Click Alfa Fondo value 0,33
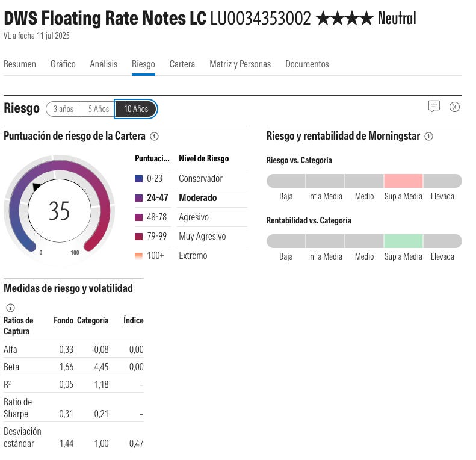Viewport: 476px width, 460px height. coord(66,349)
